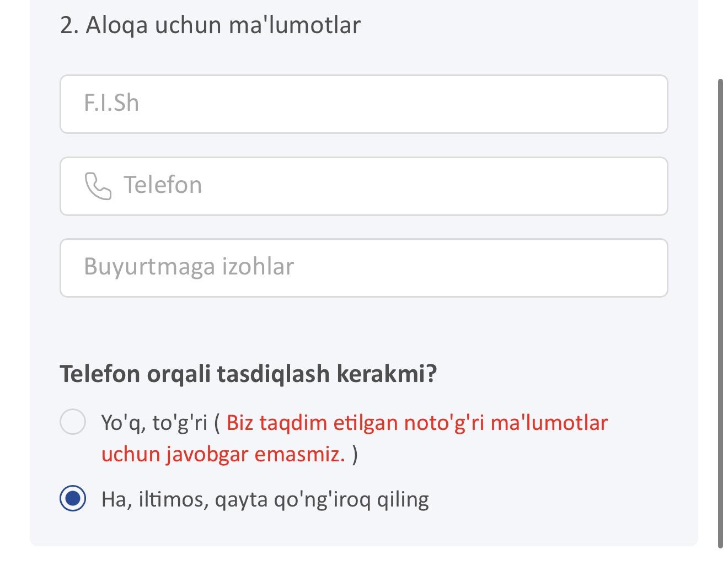728x571 pixels.
Task: Click heading "2. Aloqa uchun ma'lumotlar"
Action: click(210, 25)
